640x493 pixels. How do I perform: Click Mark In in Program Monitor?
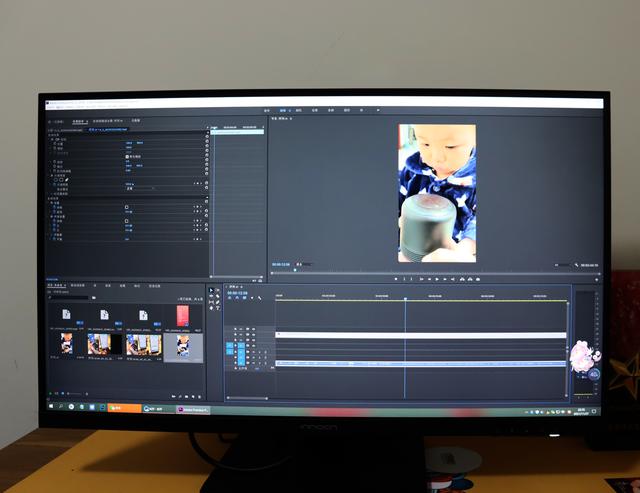[x=404, y=279]
